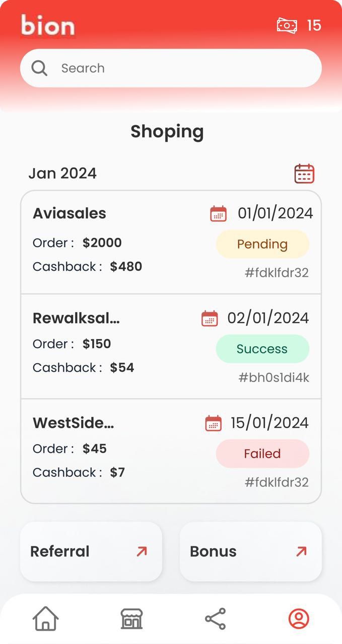342x644 pixels.
Task: Click the Bonus arrow icon
Action: coord(301,551)
